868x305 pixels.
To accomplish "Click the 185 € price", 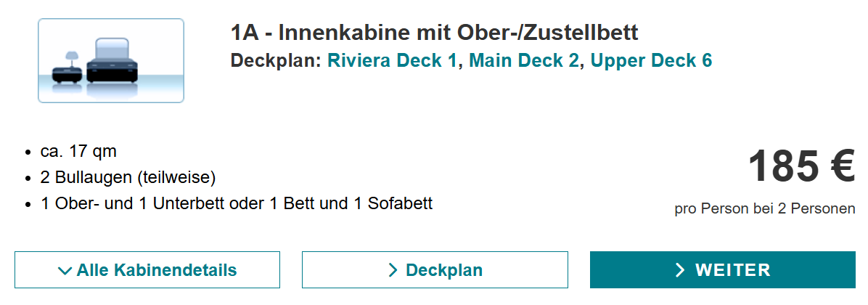I will point(801,166).
